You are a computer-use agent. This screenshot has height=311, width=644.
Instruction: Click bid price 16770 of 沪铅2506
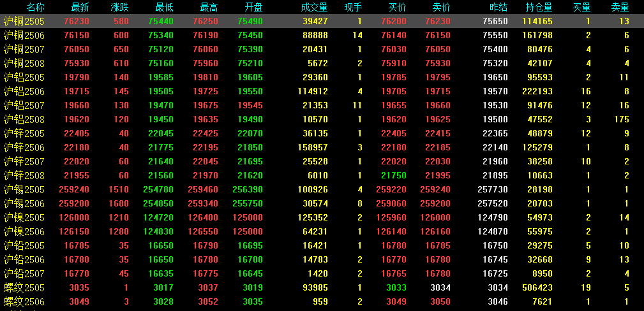click(x=393, y=260)
